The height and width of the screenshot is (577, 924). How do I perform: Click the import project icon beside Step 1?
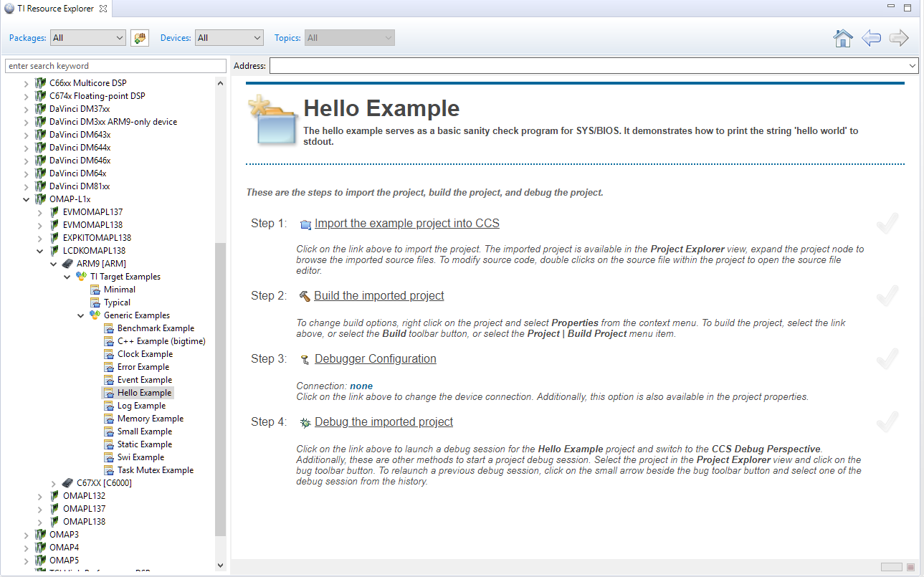coord(305,224)
